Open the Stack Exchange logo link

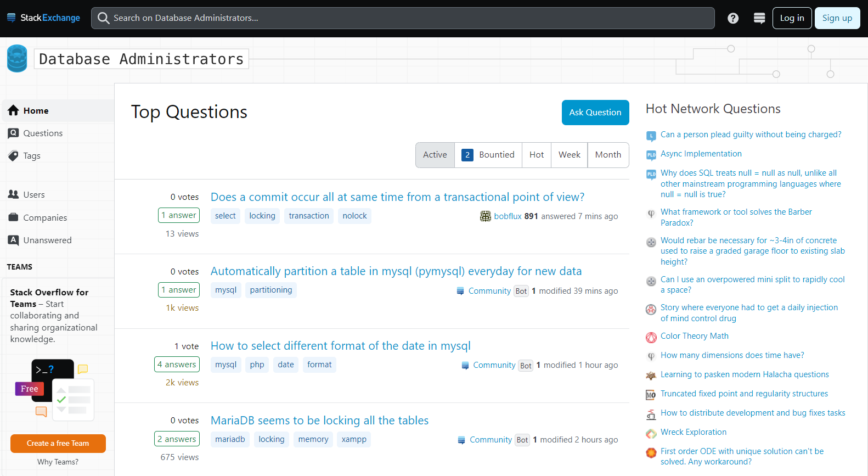click(x=43, y=18)
